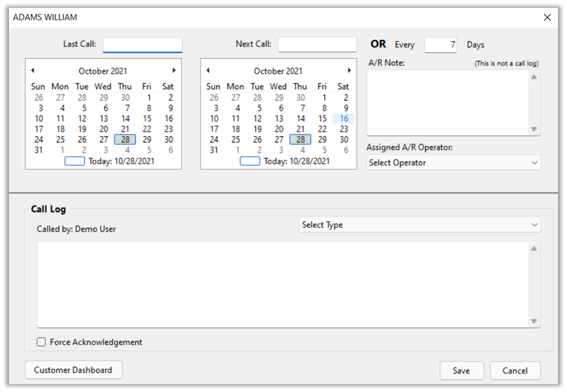567x392 pixels.
Task: Click the Last Call date input field
Action: [142, 44]
